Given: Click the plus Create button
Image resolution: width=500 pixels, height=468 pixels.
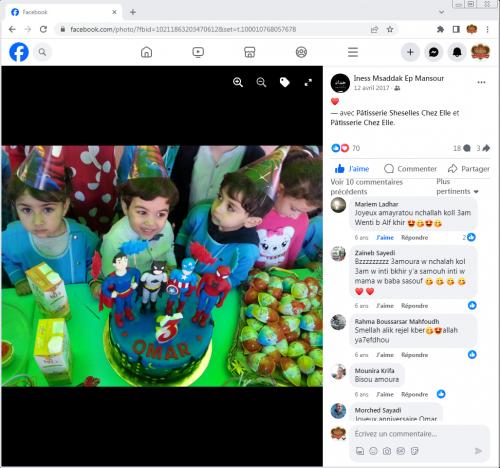Looking at the screenshot, I should tap(410, 52).
